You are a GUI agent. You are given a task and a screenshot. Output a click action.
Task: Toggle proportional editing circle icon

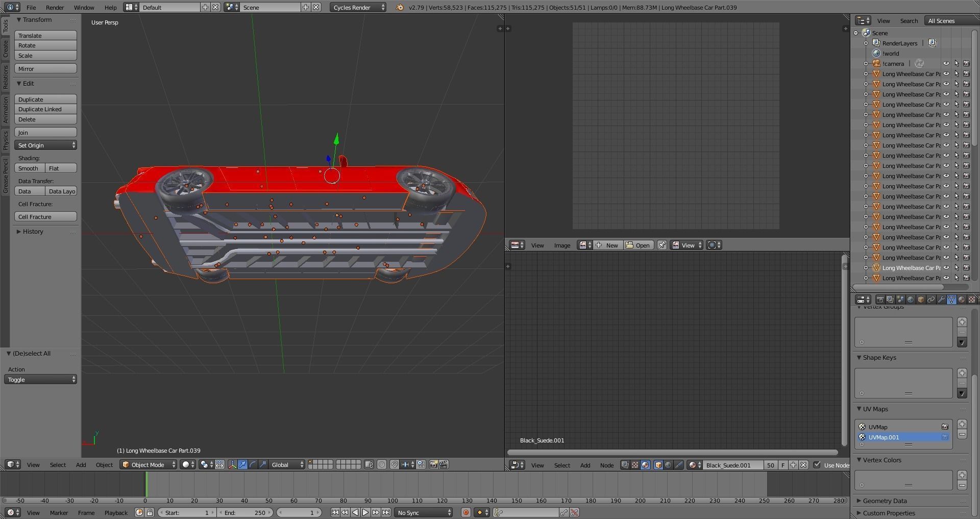[381, 464]
